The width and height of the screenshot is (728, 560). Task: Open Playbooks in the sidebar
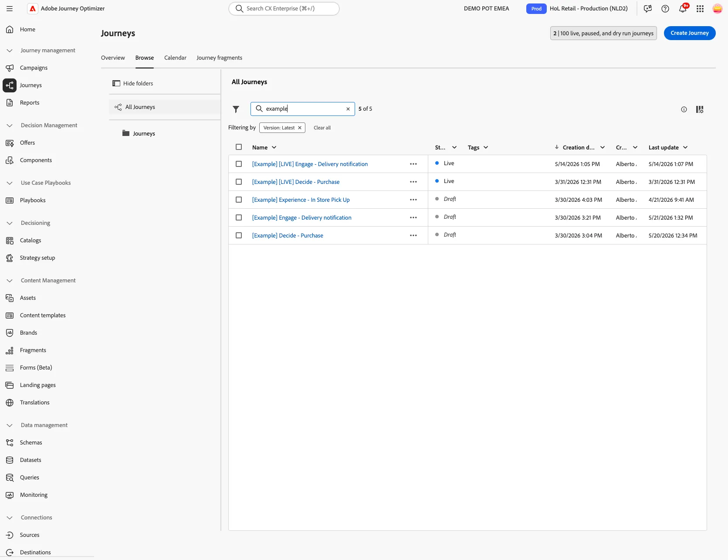(33, 200)
